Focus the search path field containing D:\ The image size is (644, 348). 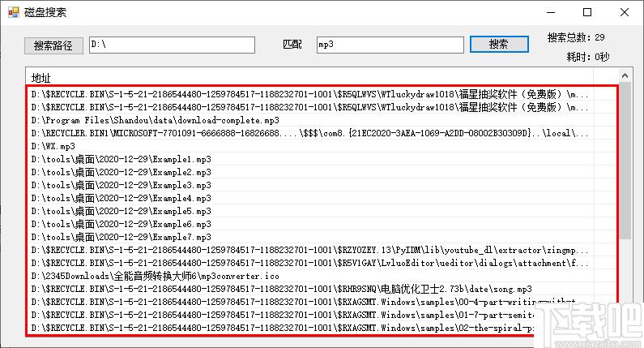click(172, 45)
